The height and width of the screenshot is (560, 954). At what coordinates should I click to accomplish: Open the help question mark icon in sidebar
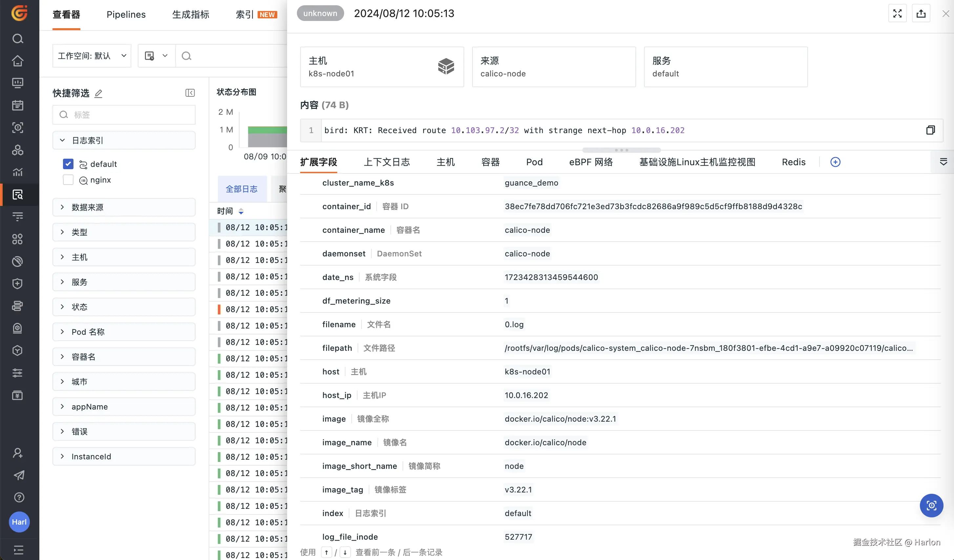coord(19,498)
